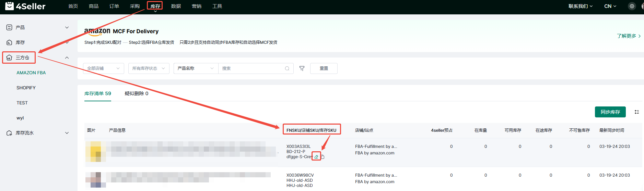Open the 产品名称 search type dropdown
Viewport: 644px width, 191px height.
196,68
